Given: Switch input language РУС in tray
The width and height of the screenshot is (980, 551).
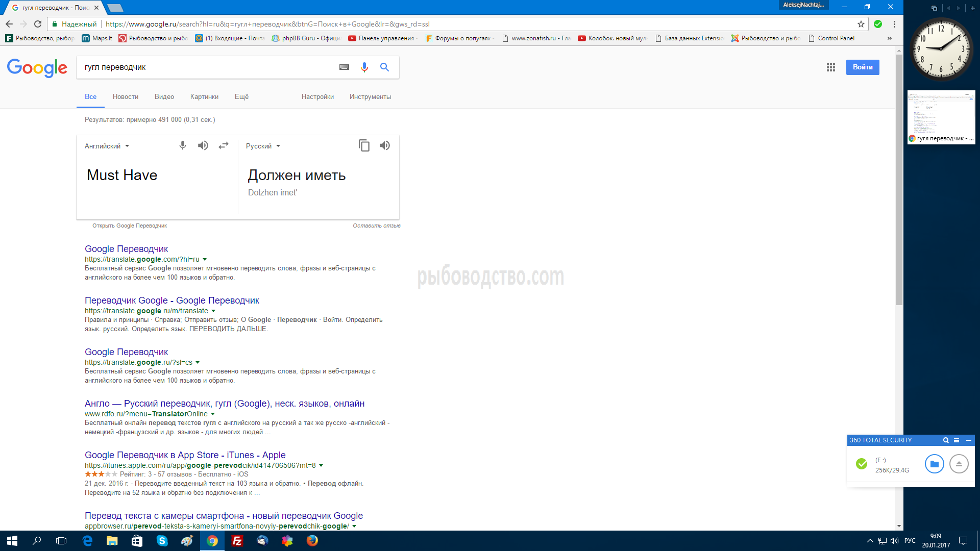Looking at the screenshot, I should point(910,541).
